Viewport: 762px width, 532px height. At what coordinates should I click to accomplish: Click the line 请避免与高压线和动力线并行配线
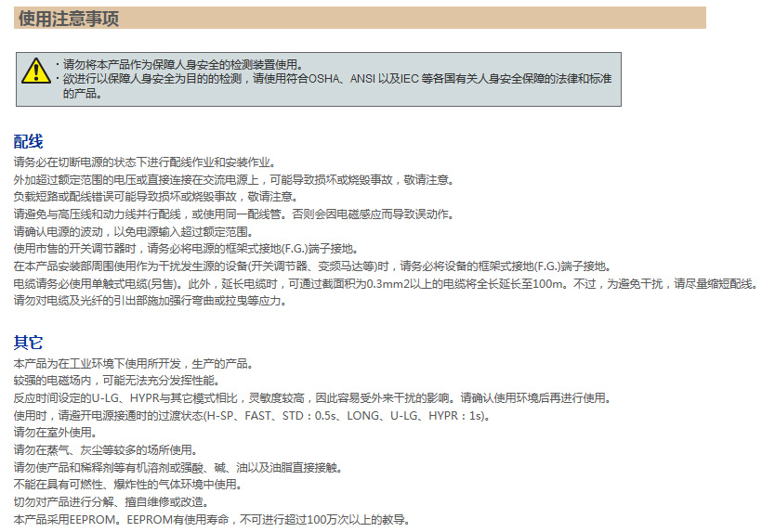234,214
